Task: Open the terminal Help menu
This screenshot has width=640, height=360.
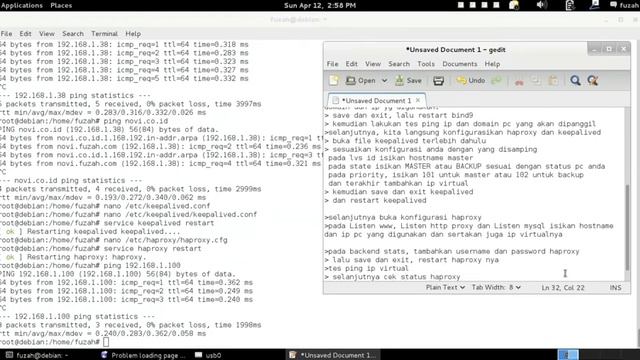Action: pos(133,33)
